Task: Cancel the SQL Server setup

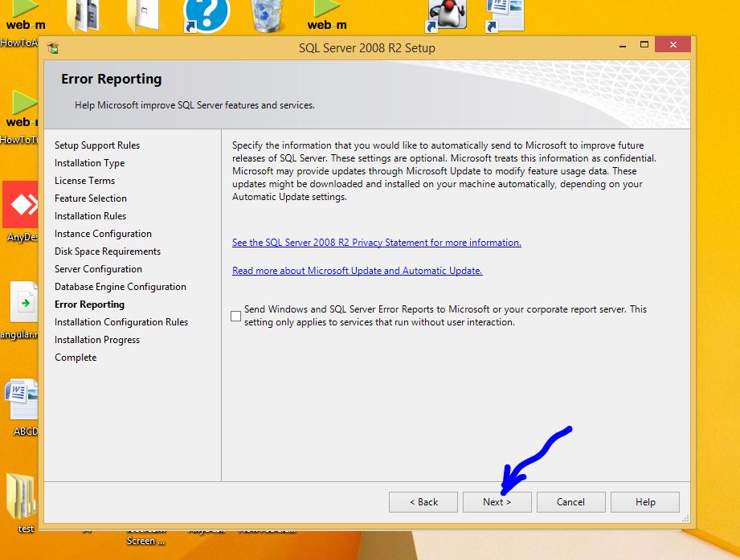Action: pyautogui.click(x=570, y=502)
